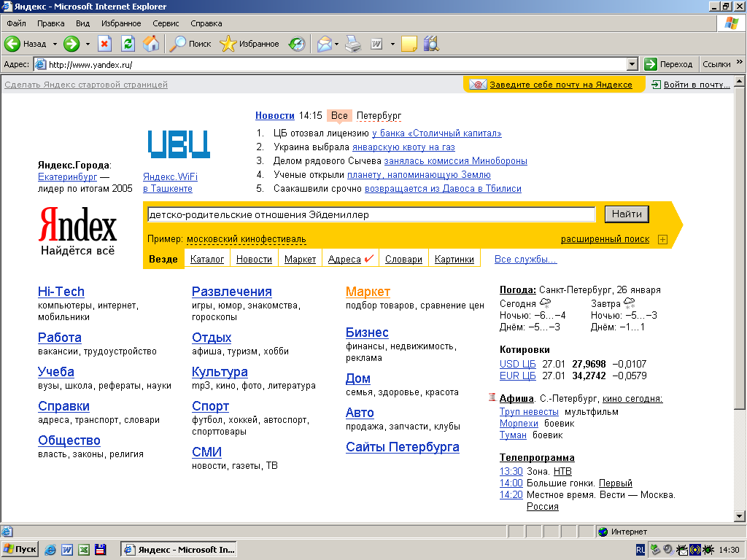
Task: Click the Back (Назад) arrow icon
Action: [12, 44]
